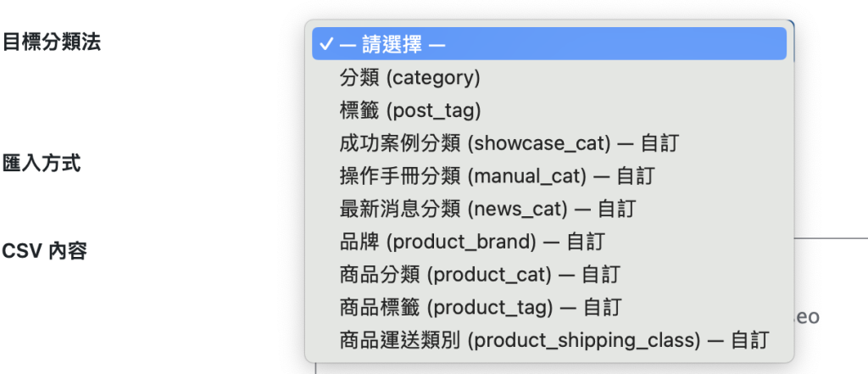Click the 自訂 suffix on the news_cat row
Screen dimensions: 868x374
[616, 209]
